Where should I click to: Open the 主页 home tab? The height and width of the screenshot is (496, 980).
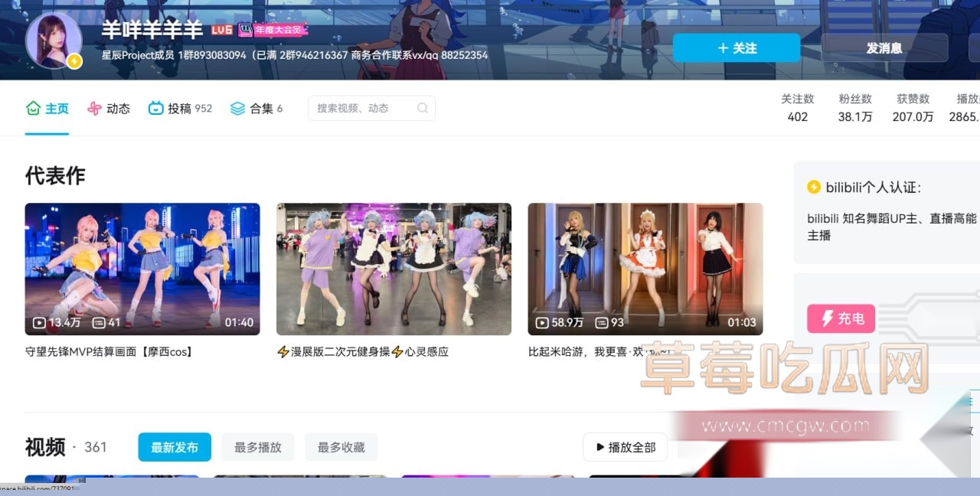tap(47, 109)
